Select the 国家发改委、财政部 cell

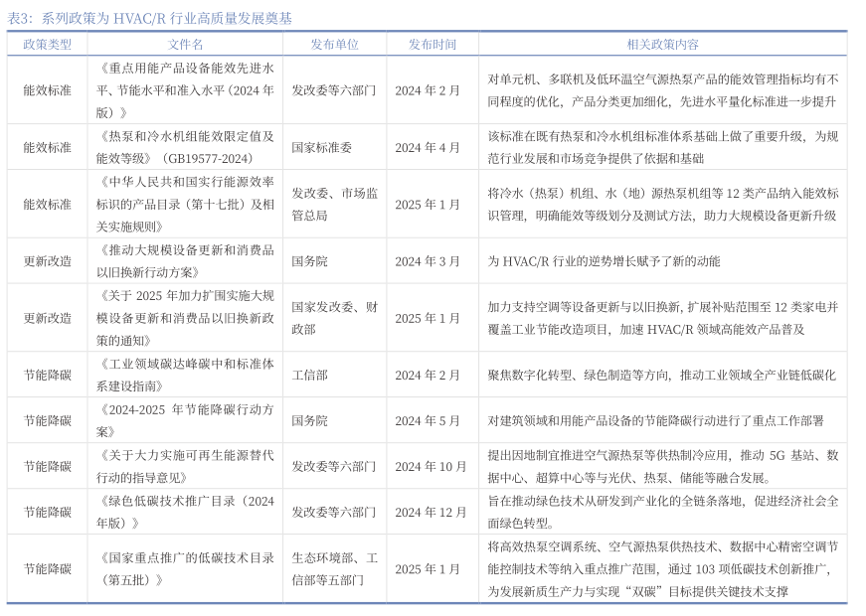coord(334,318)
